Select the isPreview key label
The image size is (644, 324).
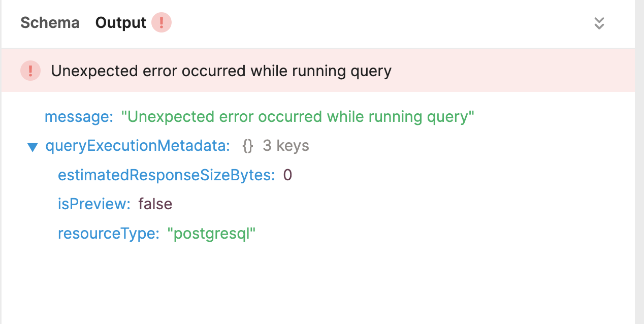point(94,204)
